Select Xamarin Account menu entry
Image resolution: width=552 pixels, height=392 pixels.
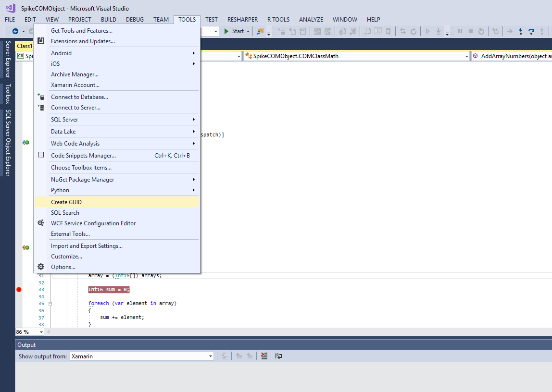pos(117,85)
